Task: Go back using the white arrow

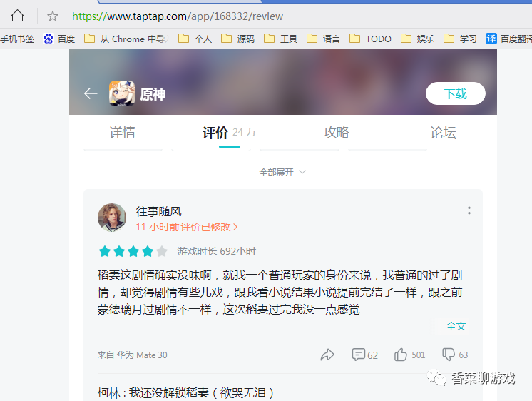Action: [x=91, y=93]
